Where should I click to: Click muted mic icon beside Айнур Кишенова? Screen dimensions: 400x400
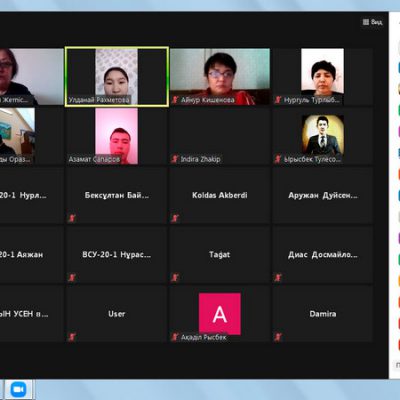pos(175,100)
